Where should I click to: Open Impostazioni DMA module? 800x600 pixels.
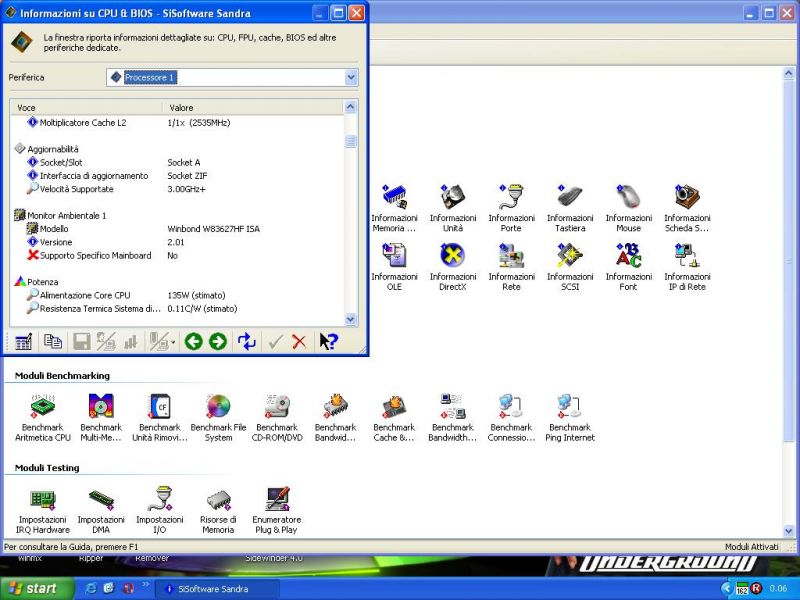point(101,510)
